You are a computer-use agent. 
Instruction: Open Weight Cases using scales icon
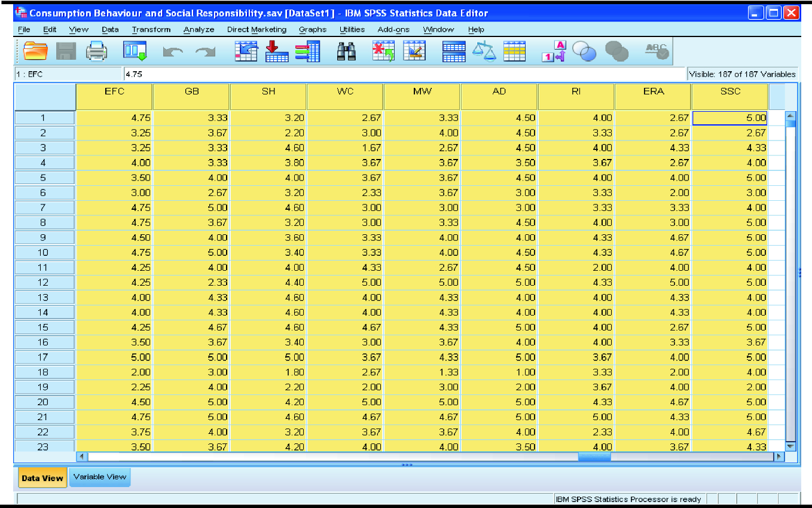pos(484,52)
